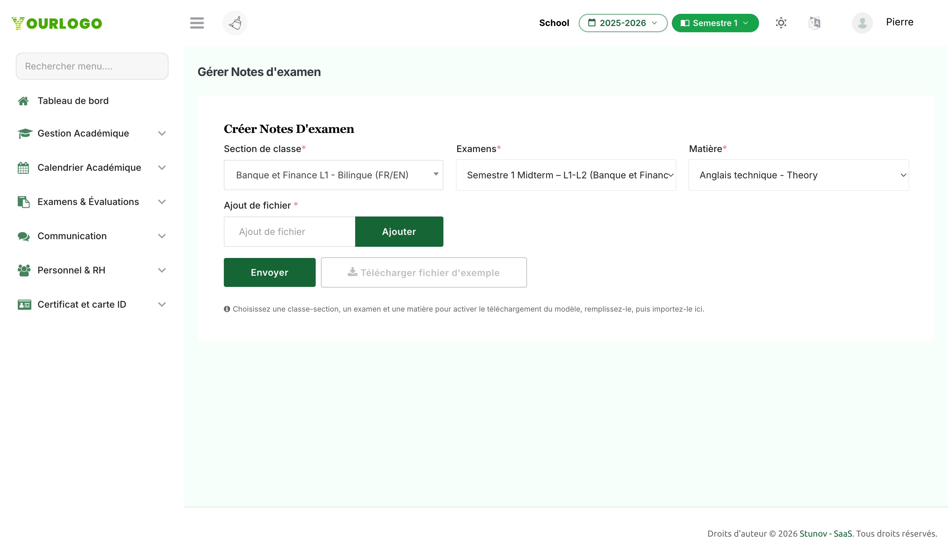The image size is (948, 560).
Task: Click the info icon before help text
Action: (x=227, y=309)
